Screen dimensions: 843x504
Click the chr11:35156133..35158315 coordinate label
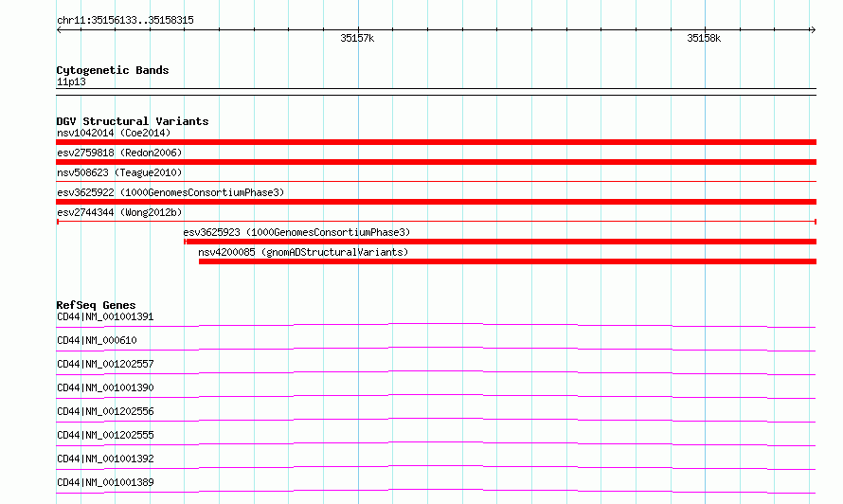pos(125,21)
